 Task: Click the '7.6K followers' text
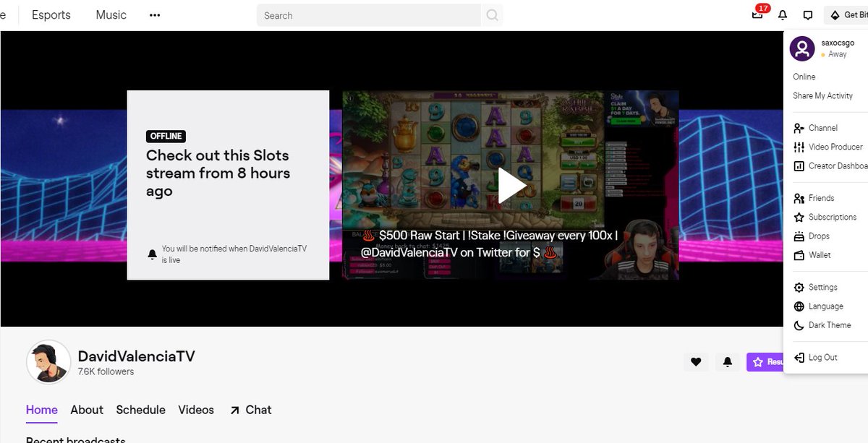click(106, 371)
